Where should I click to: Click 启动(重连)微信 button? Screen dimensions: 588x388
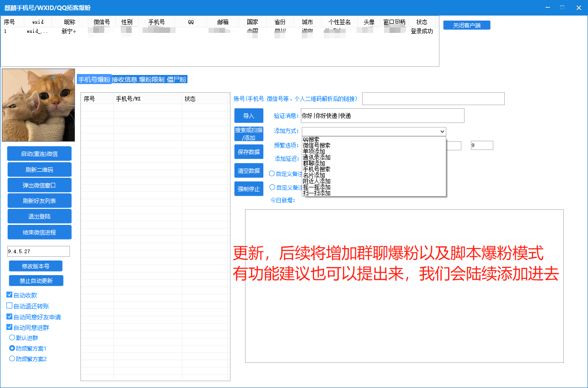click(x=39, y=154)
